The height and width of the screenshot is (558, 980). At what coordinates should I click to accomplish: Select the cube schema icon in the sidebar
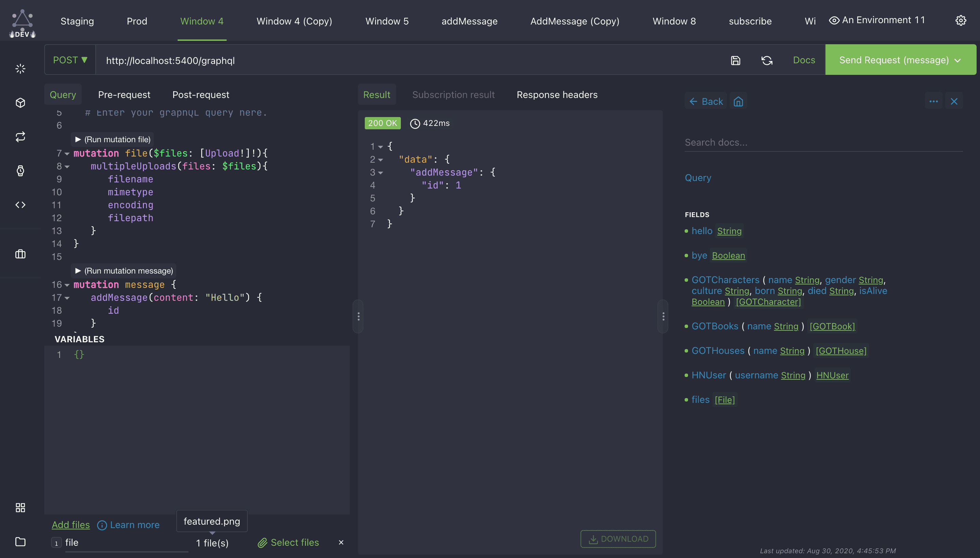pos(20,102)
